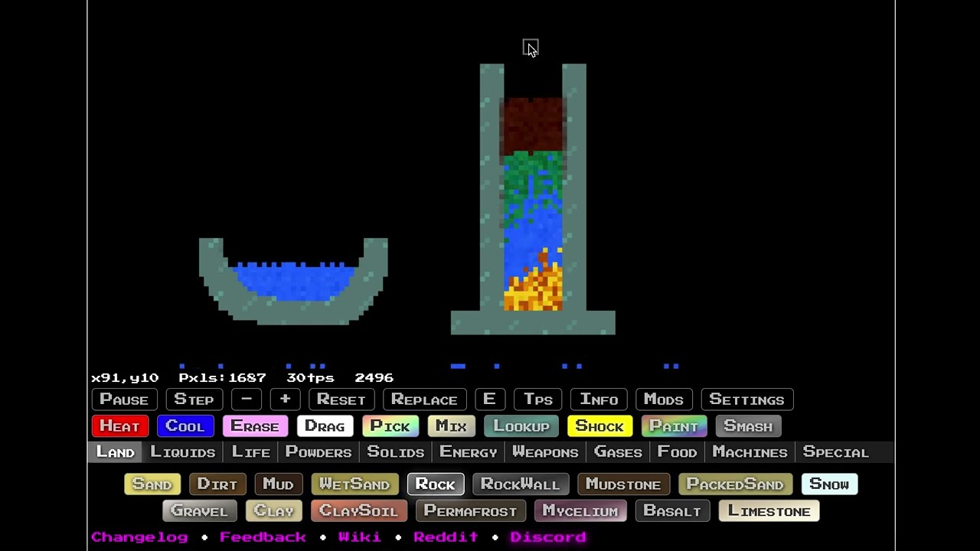Switch to the Liquids category tab
Image resolution: width=980 pixels, height=551 pixels.
pos(182,452)
